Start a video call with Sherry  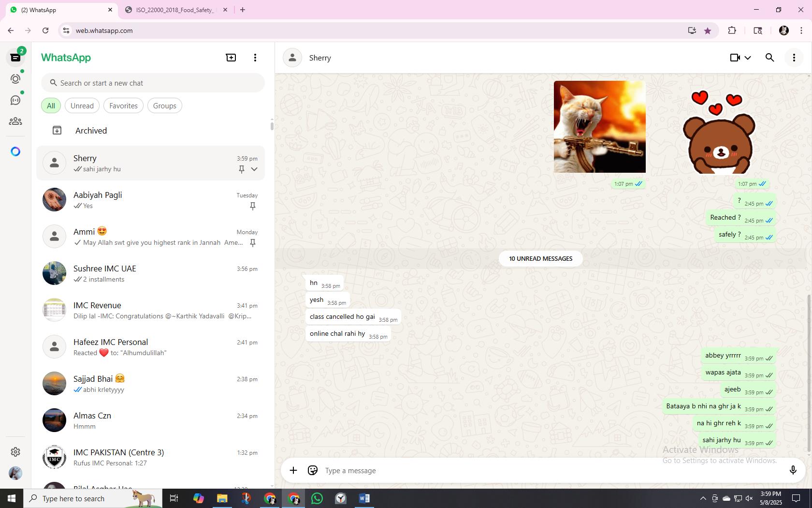[x=735, y=58]
